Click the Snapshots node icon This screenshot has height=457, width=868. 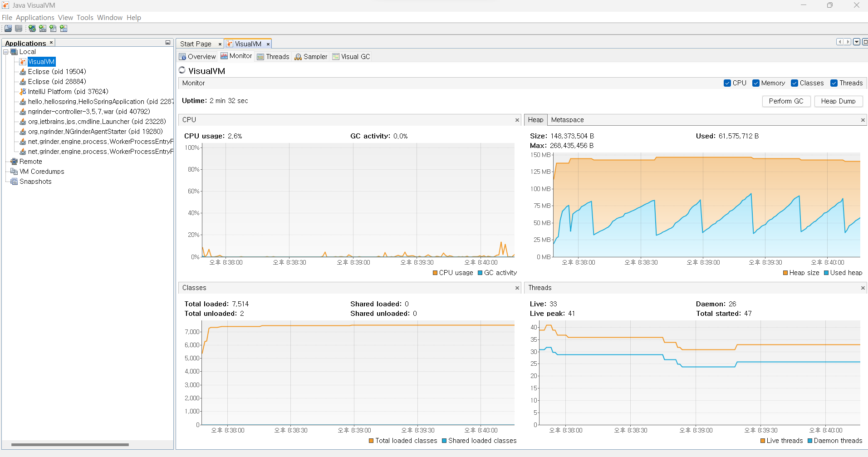coord(14,182)
